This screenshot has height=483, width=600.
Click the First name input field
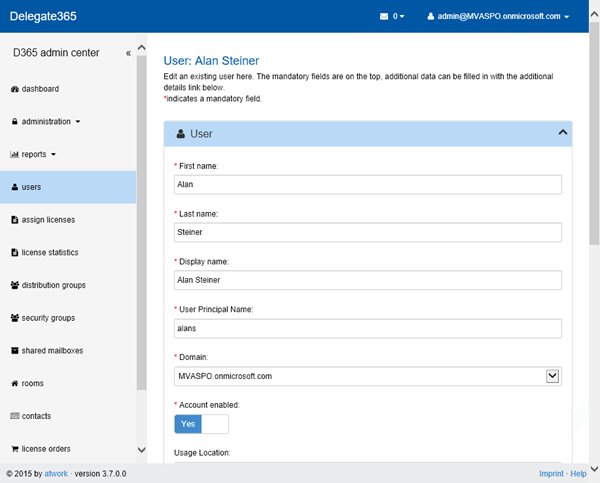click(x=367, y=185)
